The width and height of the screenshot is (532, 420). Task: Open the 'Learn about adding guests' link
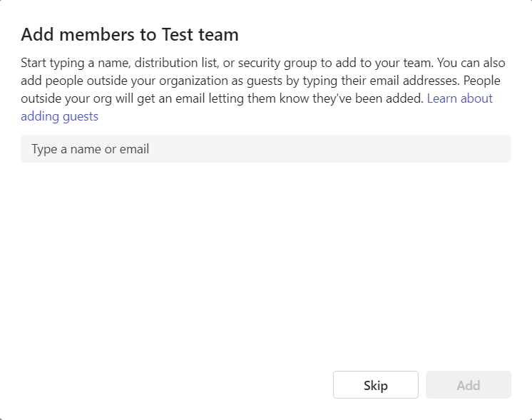[459, 98]
